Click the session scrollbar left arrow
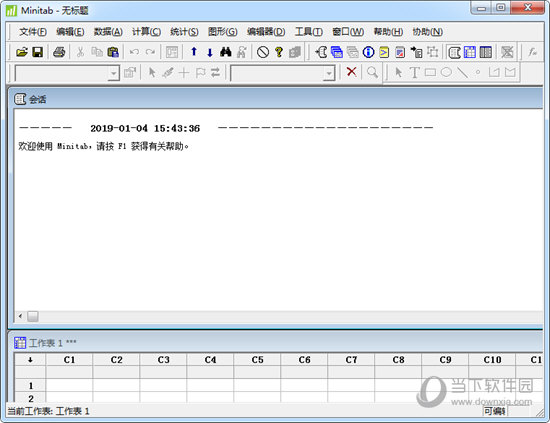This screenshot has width=550, height=423. [x=20, y=316]
